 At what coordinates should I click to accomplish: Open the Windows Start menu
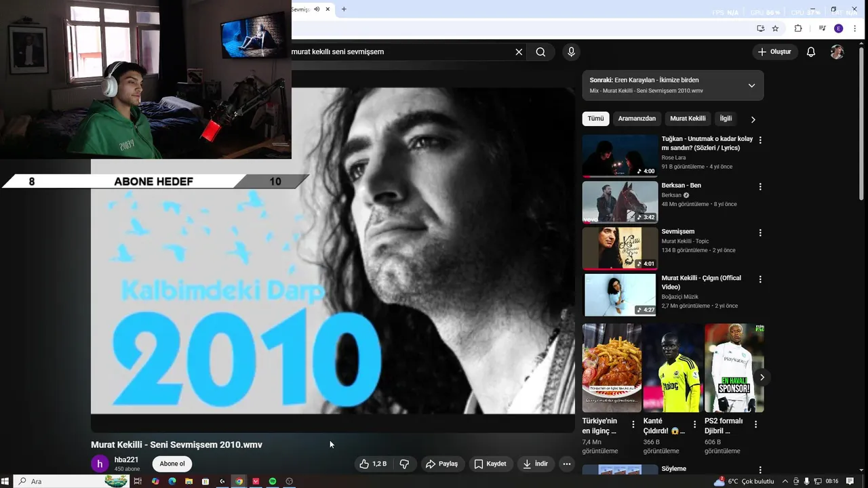tap(6, 481)
